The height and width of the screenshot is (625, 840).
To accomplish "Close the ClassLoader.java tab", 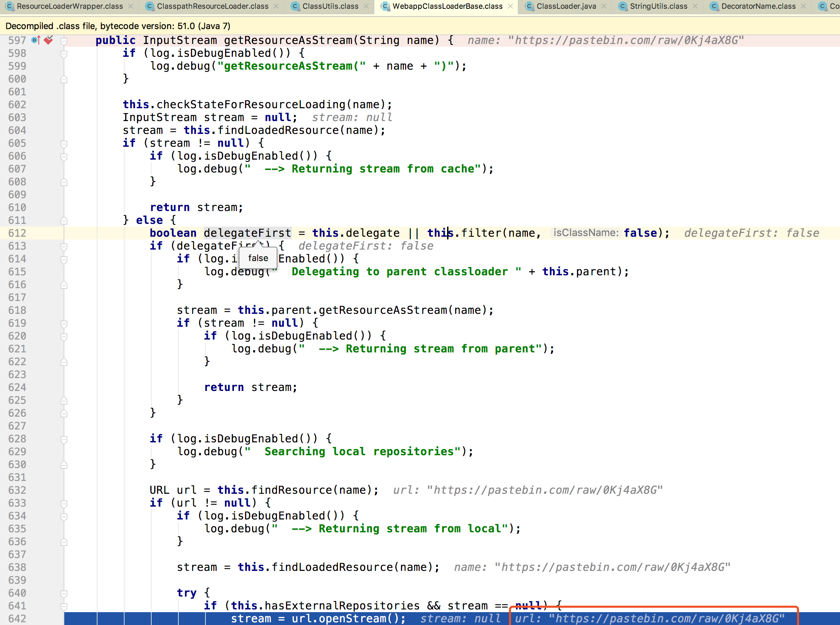I will (604, 6).
